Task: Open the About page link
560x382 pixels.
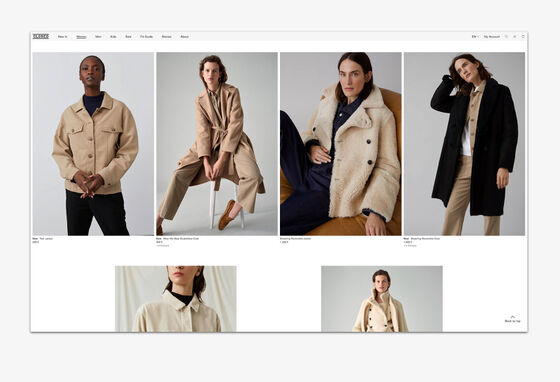Action: 185,37
